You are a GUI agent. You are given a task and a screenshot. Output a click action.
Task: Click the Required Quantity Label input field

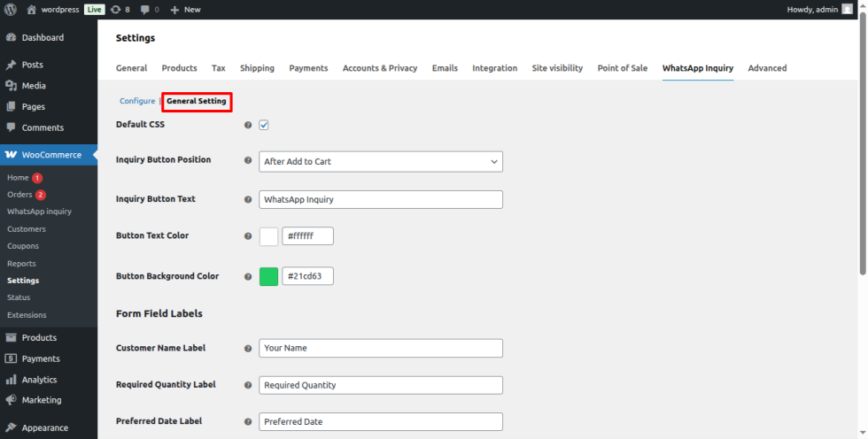381,385
